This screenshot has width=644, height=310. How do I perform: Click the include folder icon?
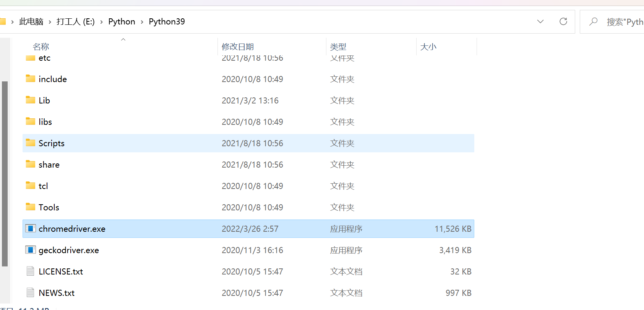coord(31,79)
